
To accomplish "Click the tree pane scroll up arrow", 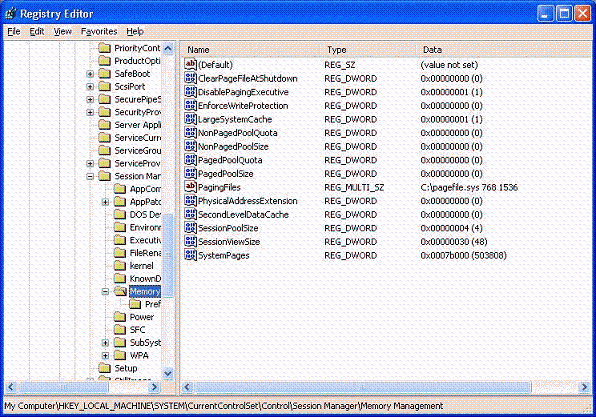I will click(168, 48).
